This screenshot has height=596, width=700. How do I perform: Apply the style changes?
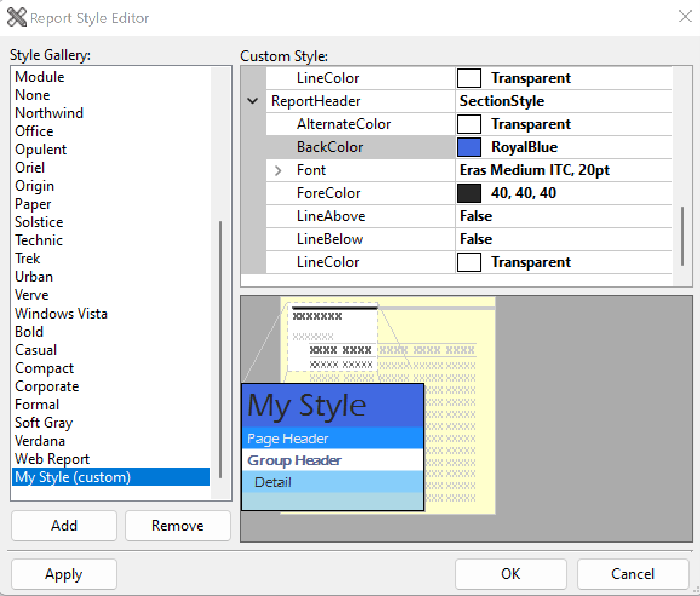(64, 574)
